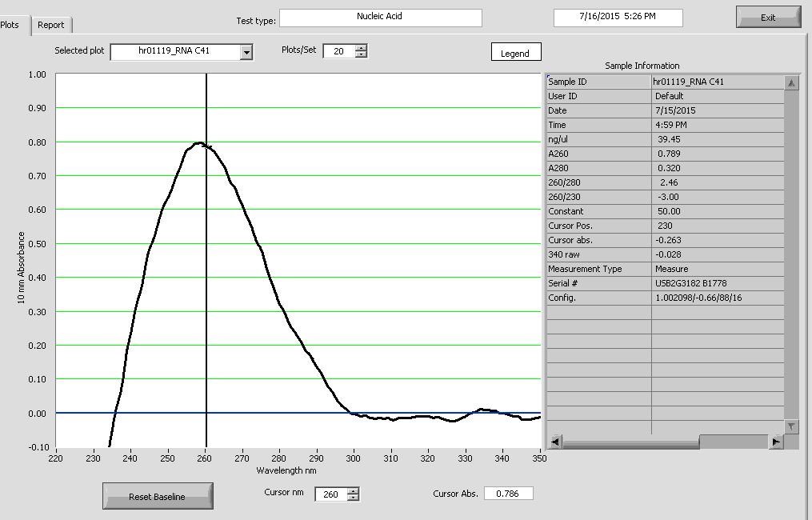Select the Config. value 1.002098/-0.66/88/16
This screenshot has height=520, width=812.
point(718,298)
